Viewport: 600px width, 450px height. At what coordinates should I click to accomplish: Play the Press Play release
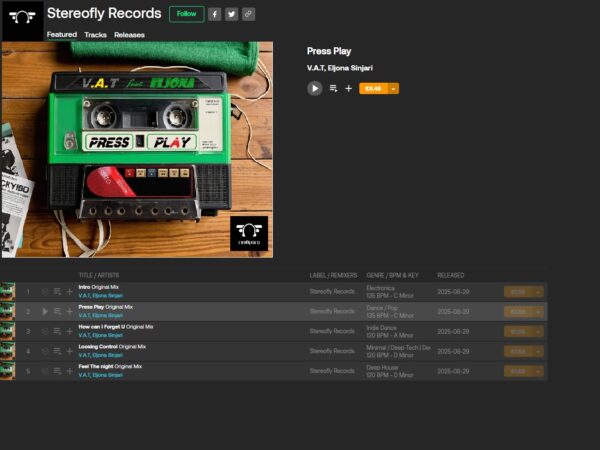[x=314, y=88]
